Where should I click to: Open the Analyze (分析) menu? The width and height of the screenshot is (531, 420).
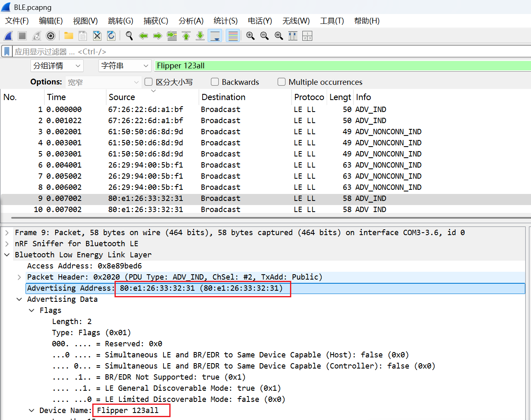pyautogui.click(x=191, y=21)
